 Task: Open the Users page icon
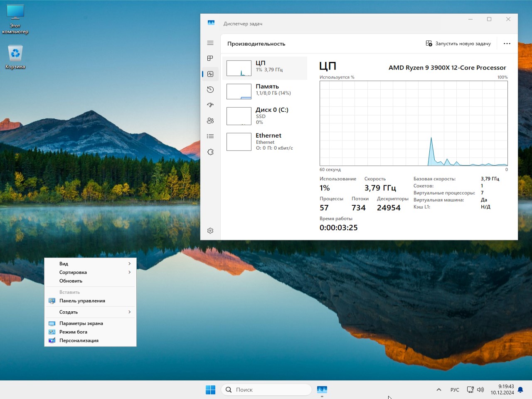(x=210, y=121)
